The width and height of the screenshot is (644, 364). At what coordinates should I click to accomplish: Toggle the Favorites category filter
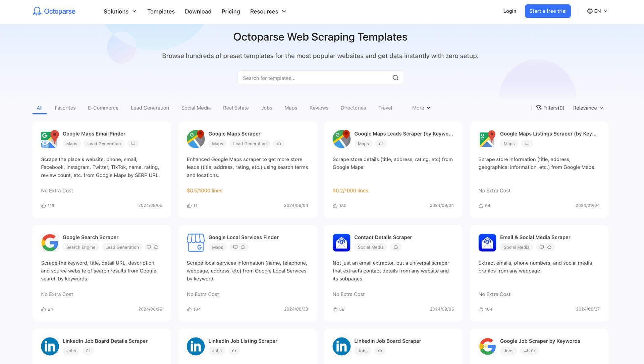(65, 107)
